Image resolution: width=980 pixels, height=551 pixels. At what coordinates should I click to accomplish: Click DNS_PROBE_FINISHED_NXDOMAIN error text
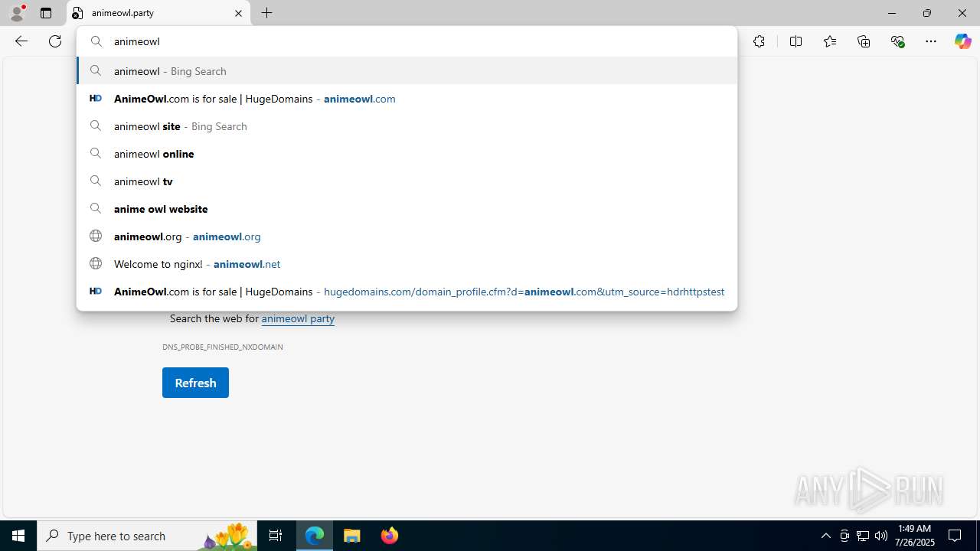click(x=223, y=347)
